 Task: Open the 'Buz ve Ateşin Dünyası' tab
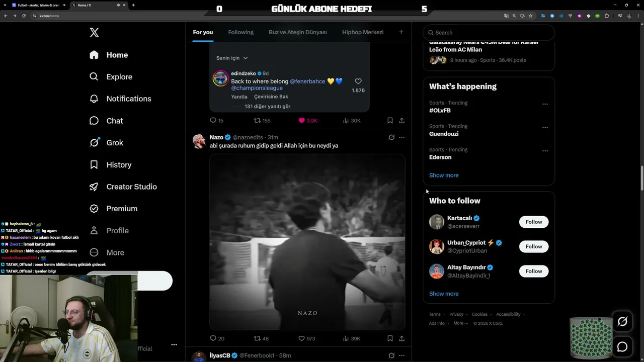click(298, 32)
